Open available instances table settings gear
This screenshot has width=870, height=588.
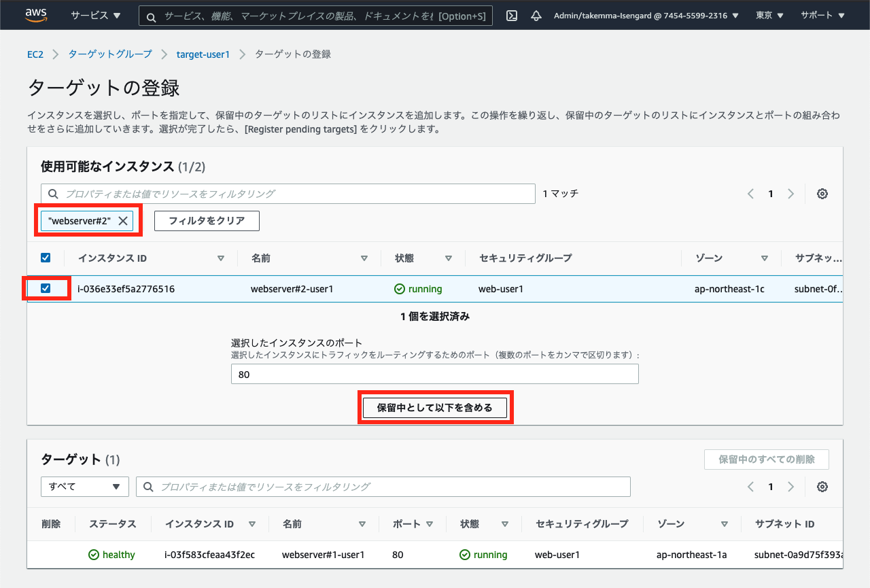point(822,194)
